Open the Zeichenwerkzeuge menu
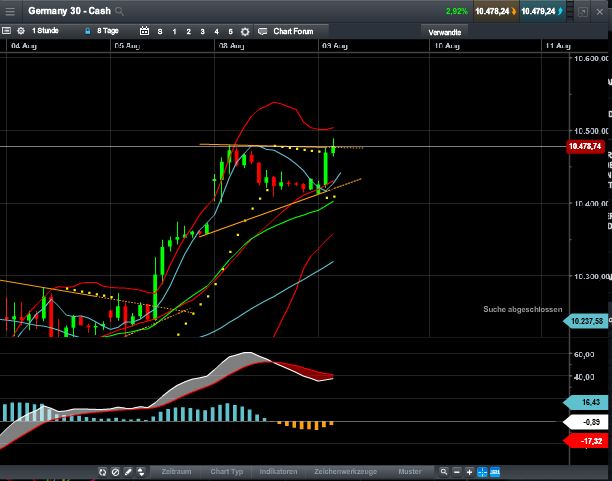Image resolution: width=612 pixels, height=481 pixels. click(345, 472)
